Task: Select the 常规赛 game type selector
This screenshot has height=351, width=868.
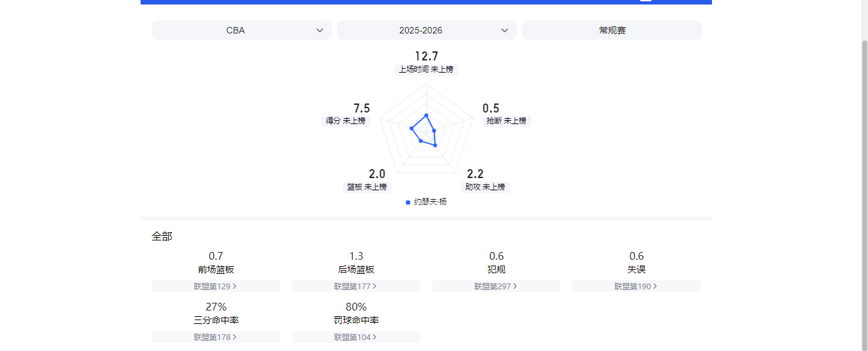Action: click(x=611, y=30)
